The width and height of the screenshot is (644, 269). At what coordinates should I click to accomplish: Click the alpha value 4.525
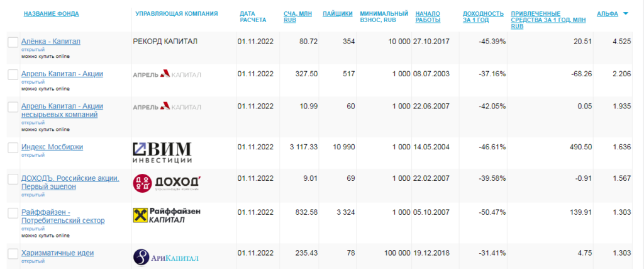coord(622,41)
